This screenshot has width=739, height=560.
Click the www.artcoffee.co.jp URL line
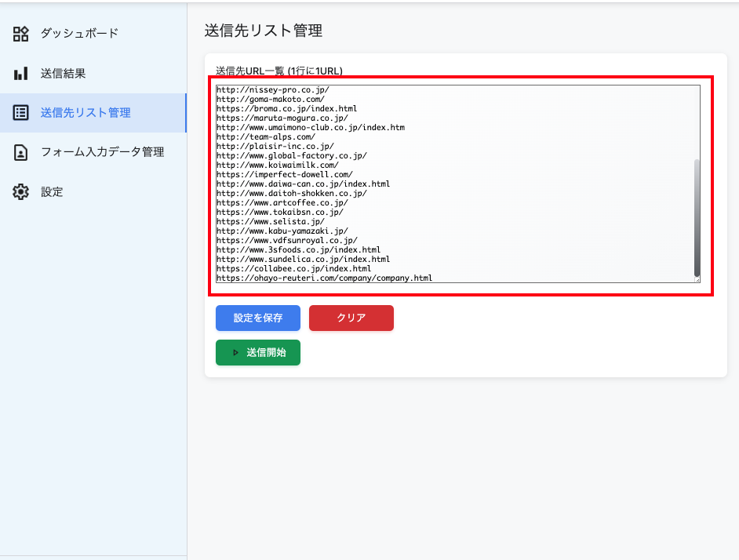282,202
